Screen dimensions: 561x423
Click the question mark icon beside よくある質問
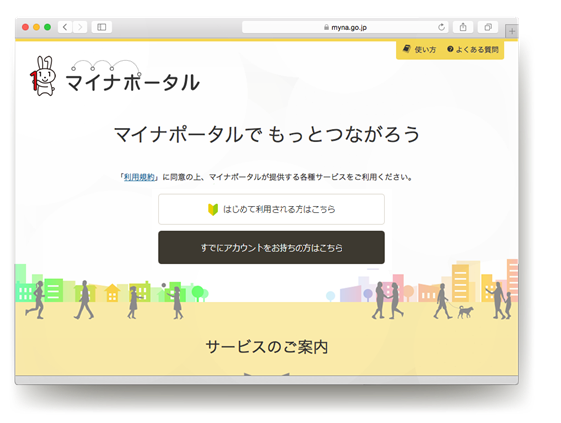[450, 49]
